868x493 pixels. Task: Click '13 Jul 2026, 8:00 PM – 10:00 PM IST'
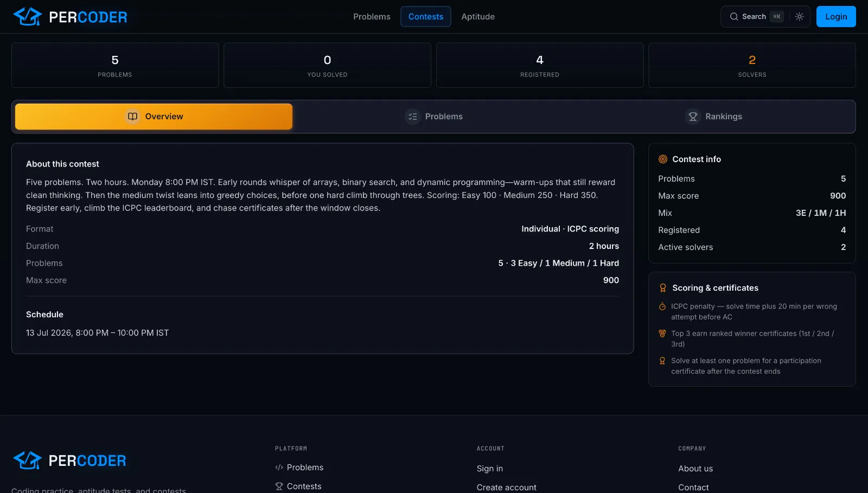(98, 333)
